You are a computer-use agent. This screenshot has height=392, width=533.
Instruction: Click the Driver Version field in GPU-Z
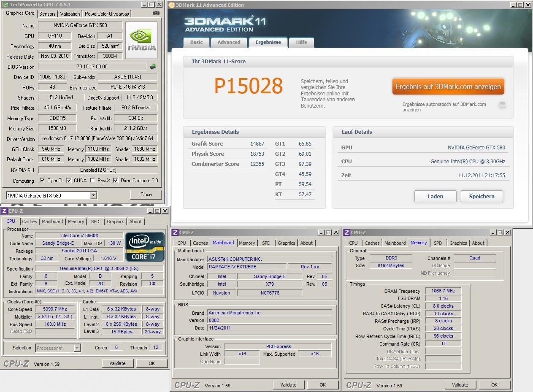[x=98, y=139]
